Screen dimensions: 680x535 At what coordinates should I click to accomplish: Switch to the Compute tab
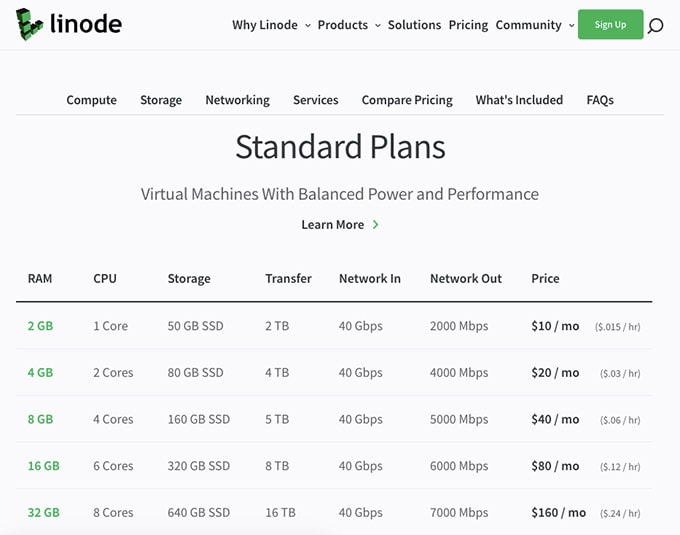92,100
